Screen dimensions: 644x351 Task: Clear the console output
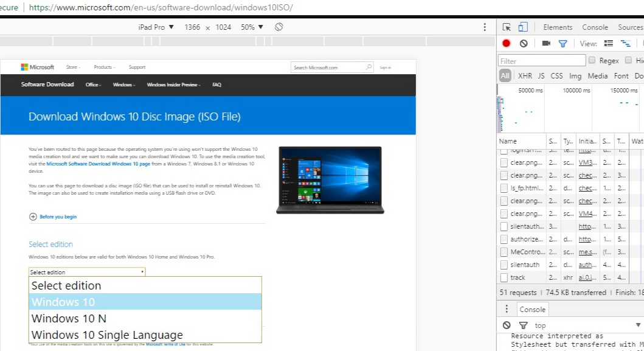(x=507, y=325)
